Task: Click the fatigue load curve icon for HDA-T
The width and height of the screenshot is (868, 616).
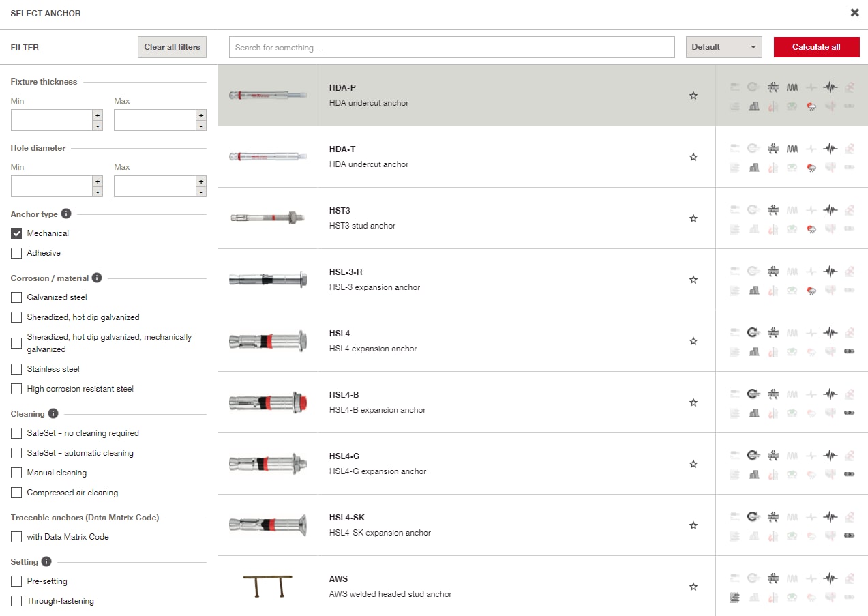Action: 792,148
